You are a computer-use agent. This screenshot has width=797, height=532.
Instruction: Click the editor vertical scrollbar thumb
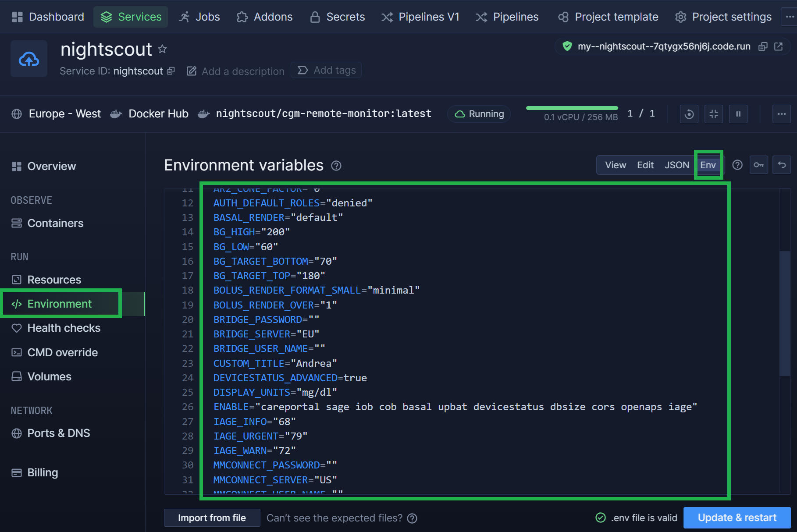[785, 313]
